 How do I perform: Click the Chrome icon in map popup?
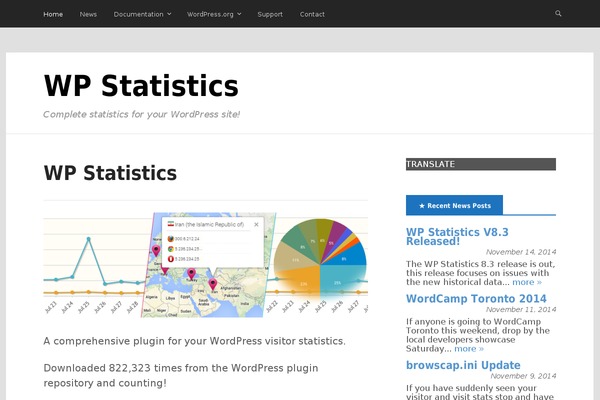tap(171, 249)
